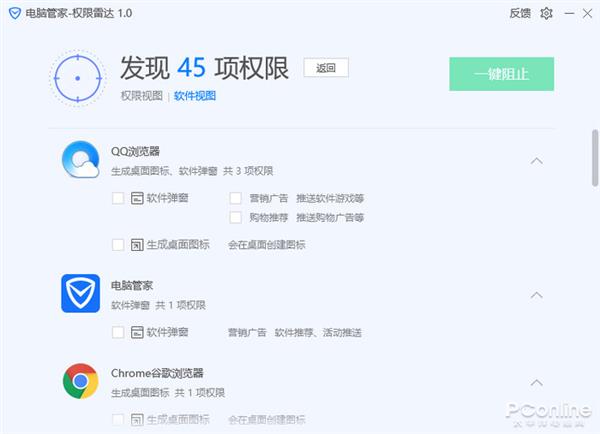Image resolution: width=600 pixels, height=434 pixels.
Task: Toggle QQ浏览器 生成桌面图标 checkbox
Action: tap(118, 245)
